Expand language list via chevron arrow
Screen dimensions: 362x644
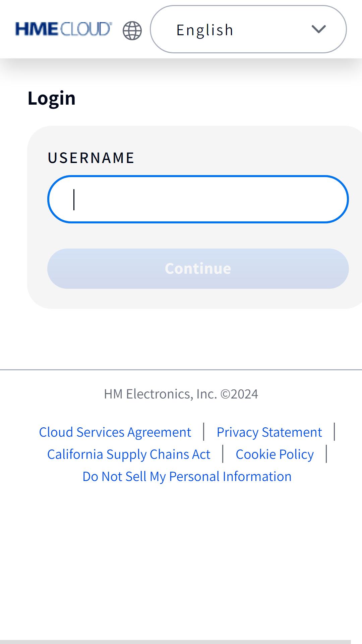point(318,29)
